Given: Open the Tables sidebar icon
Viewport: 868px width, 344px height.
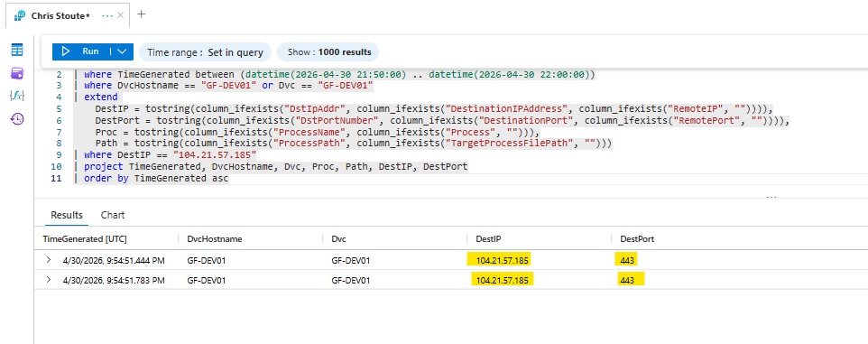Looking at the screenshot, I should [x=17, y=51].
